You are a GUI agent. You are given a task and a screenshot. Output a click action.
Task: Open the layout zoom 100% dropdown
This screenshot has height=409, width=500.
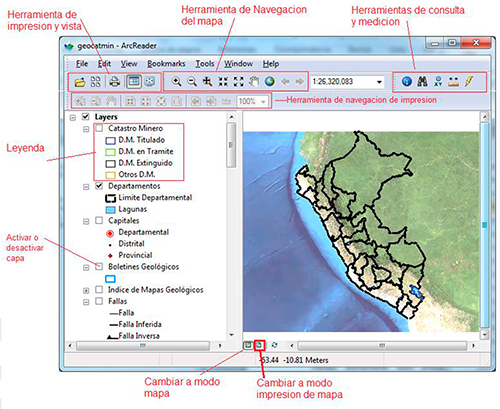[x=264, y=101]
